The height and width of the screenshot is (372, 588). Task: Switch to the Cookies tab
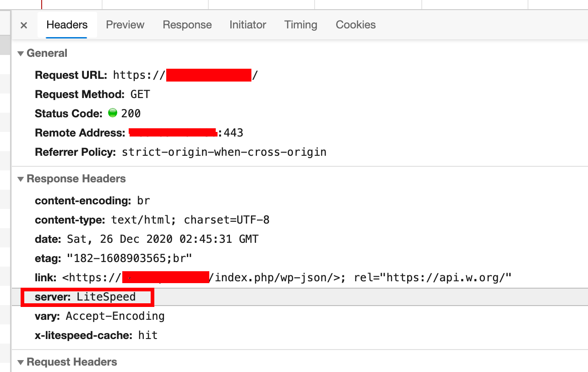coord(356,25)
